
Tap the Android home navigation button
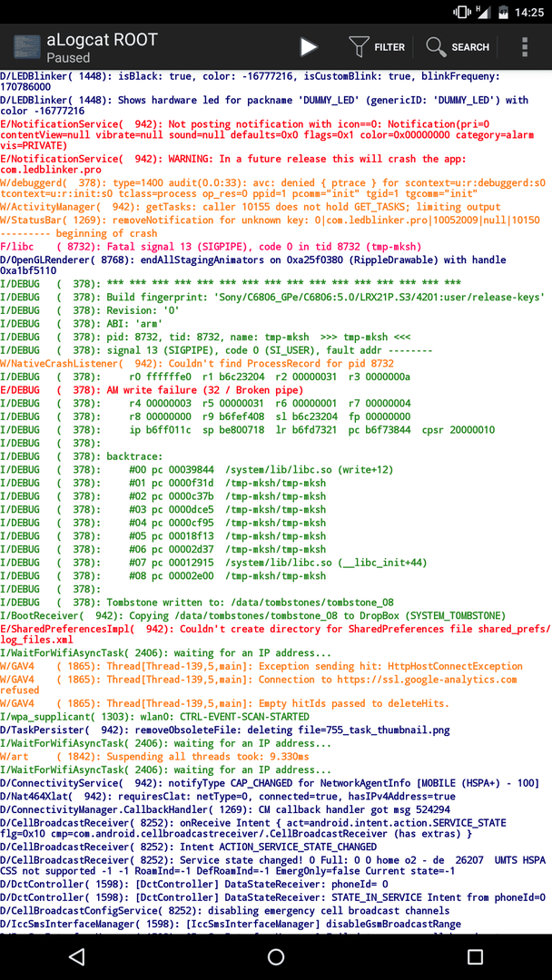(x=276, y=956)
